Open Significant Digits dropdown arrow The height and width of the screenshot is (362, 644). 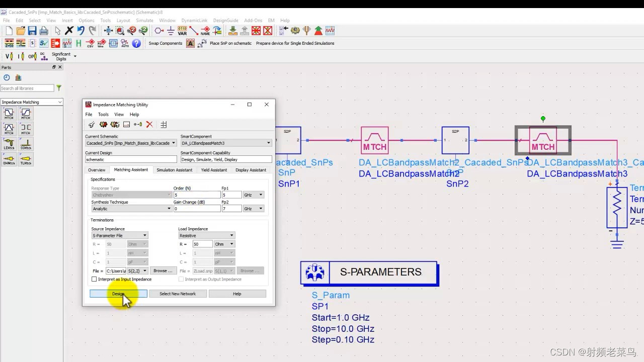coord(75,56)
